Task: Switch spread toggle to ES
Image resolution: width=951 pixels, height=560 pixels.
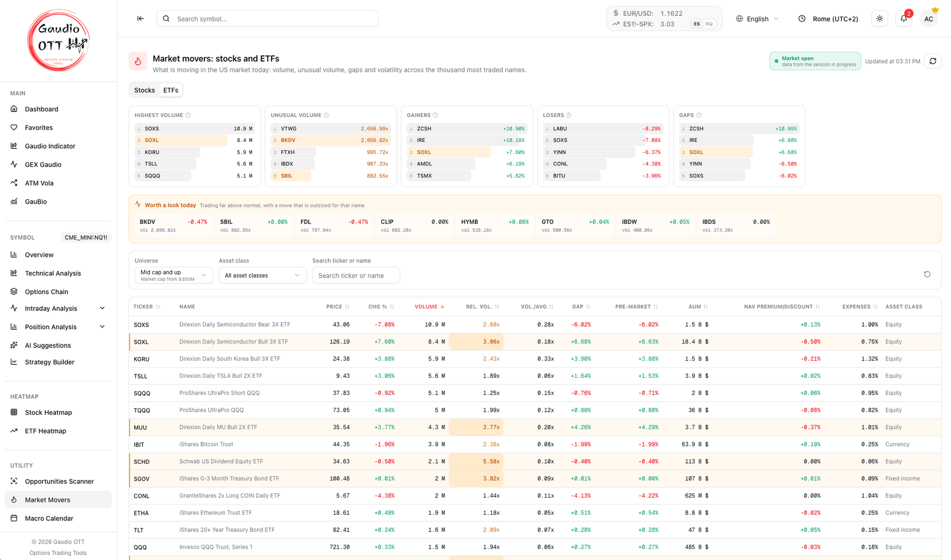Action: coord(696,24)
